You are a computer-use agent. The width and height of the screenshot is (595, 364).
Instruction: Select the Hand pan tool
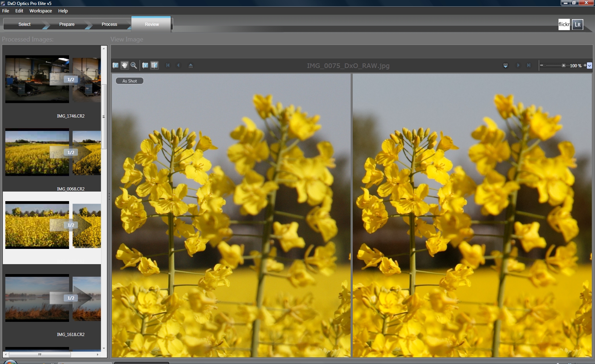coord(124,65)
